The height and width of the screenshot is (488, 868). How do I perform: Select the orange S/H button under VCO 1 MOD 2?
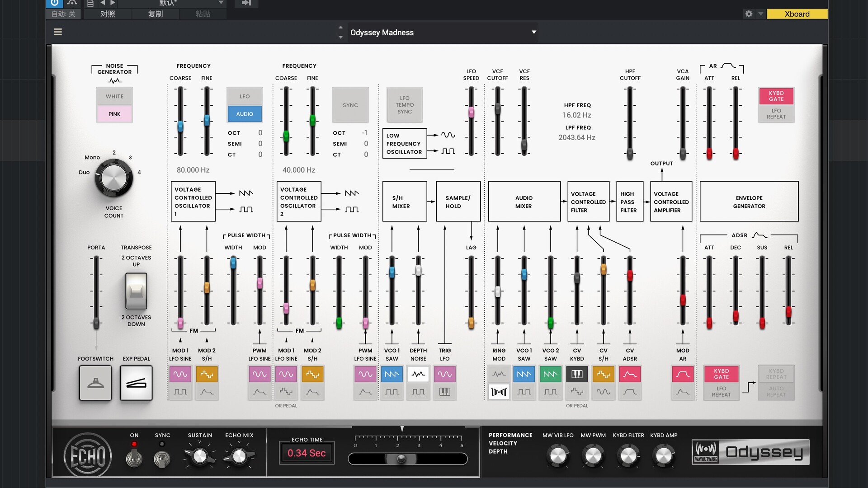207,374
